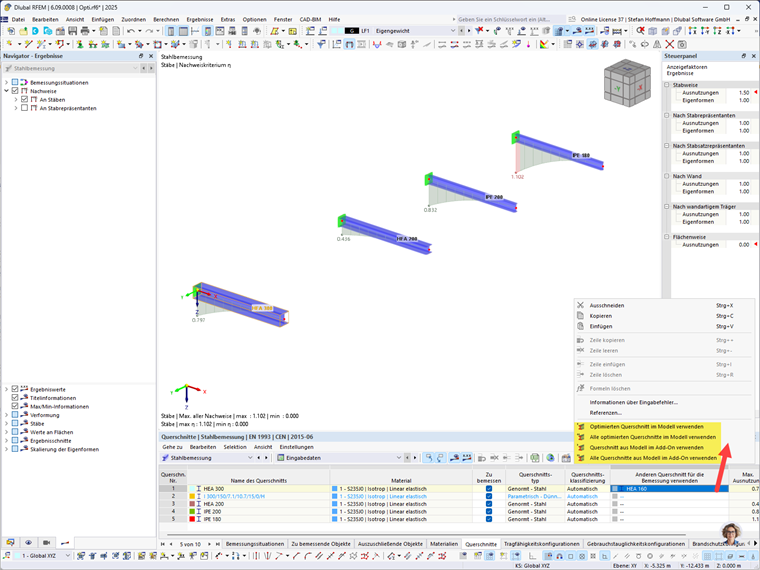
Task: Click the keyword search input field
Action: pyautogui.click(x=509, y=19)
